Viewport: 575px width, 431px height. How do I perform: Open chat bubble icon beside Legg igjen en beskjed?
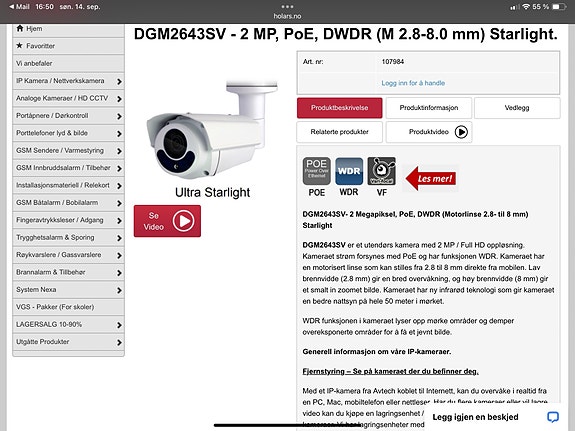[x=553, y=417]
